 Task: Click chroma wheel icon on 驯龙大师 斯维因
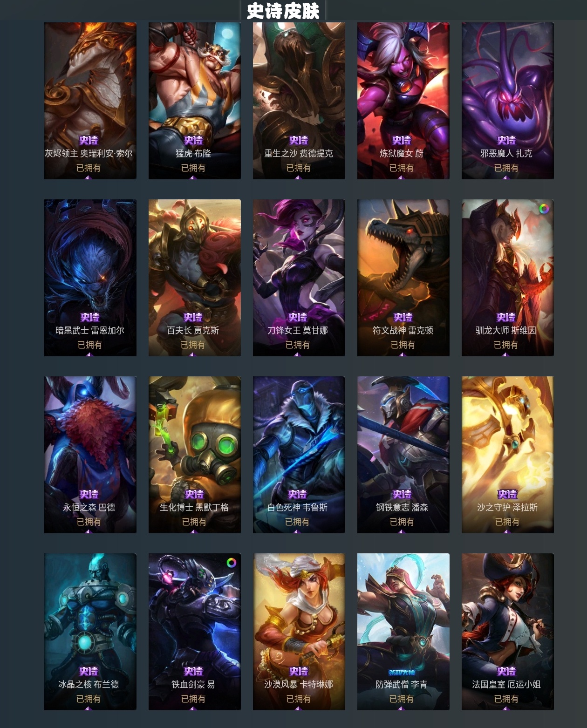click(544, 209)
